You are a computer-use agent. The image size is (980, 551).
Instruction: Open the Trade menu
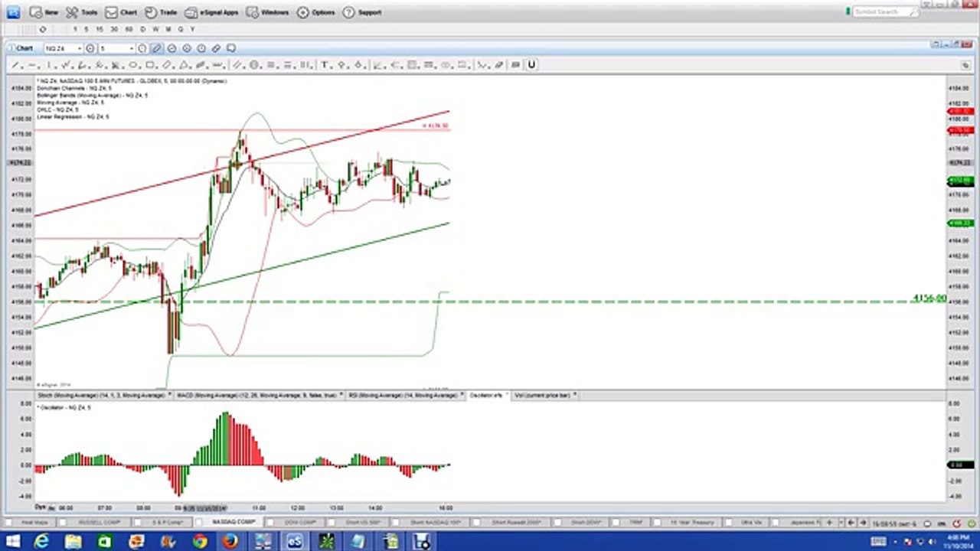point(161,12)
